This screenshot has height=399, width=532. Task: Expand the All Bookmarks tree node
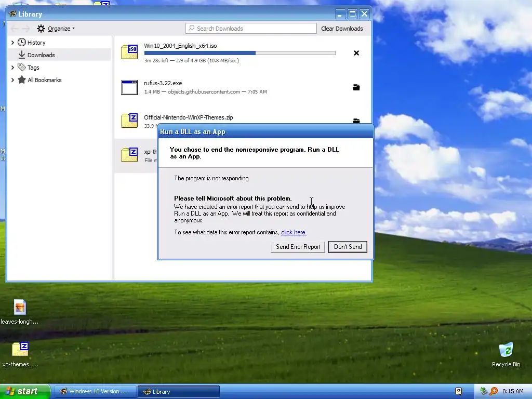(12, 80)
